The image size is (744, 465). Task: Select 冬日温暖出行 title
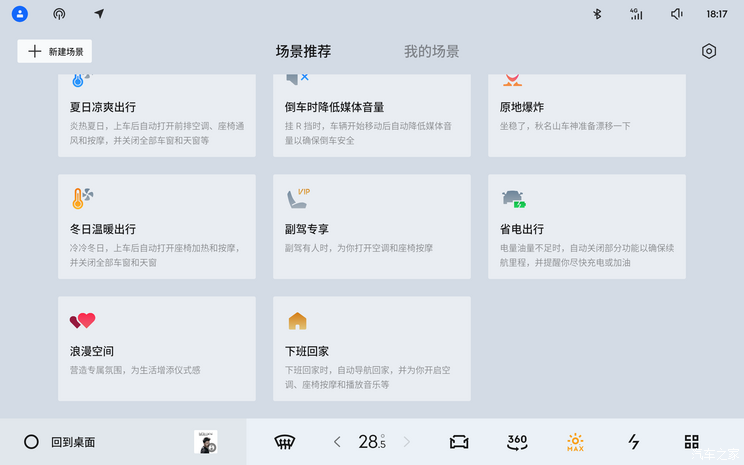click(x=103, y=229)
